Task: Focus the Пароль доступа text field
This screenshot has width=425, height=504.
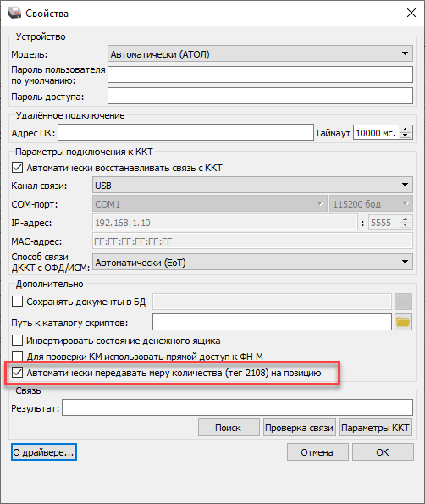Action: coord(260,96)
